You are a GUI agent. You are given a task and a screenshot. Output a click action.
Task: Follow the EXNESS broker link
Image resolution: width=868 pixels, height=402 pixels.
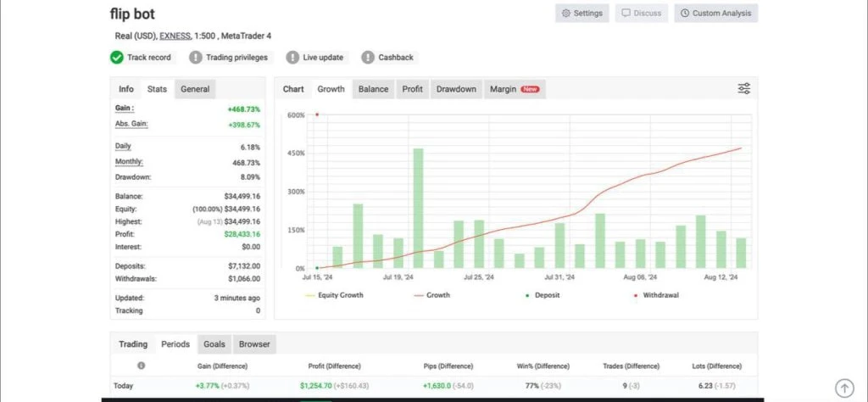(175, 36)
